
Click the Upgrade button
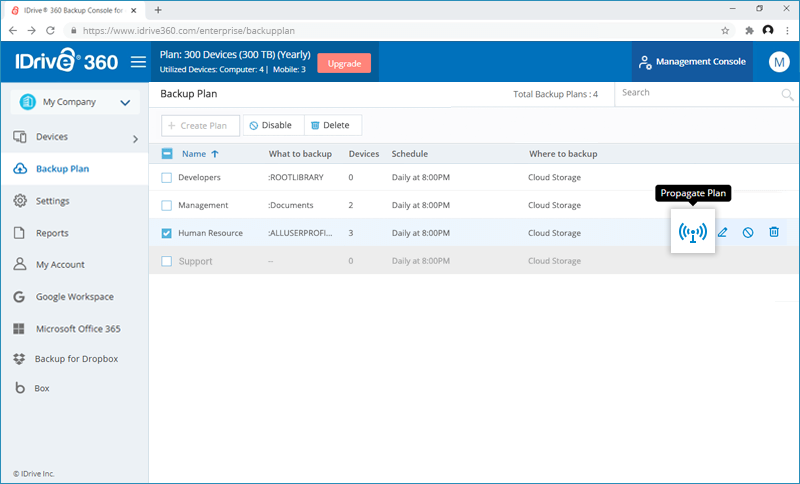[344, 63]
